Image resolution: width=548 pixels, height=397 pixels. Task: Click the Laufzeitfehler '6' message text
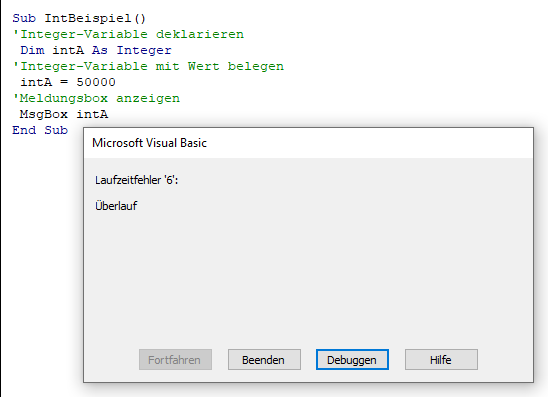pos(137,180)
